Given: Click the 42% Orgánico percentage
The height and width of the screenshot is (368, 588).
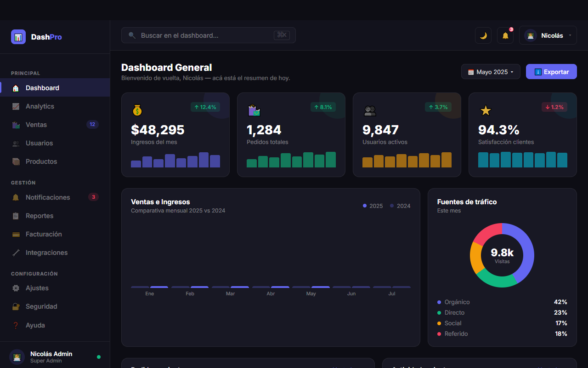Looking at the screenshot, I should coord(560,302).
